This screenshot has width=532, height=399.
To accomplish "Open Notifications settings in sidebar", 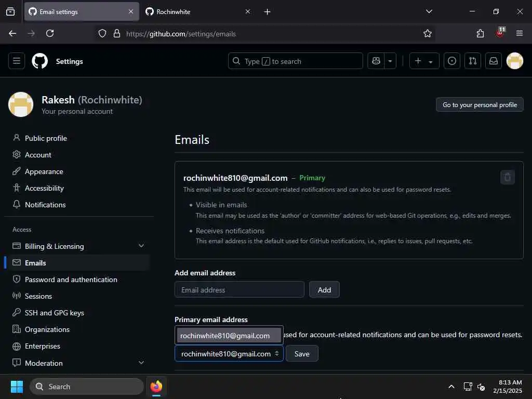I will (45, 205).
